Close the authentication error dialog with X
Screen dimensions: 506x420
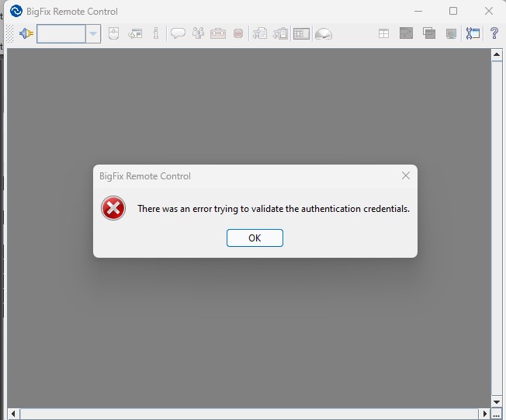(405, 175)
